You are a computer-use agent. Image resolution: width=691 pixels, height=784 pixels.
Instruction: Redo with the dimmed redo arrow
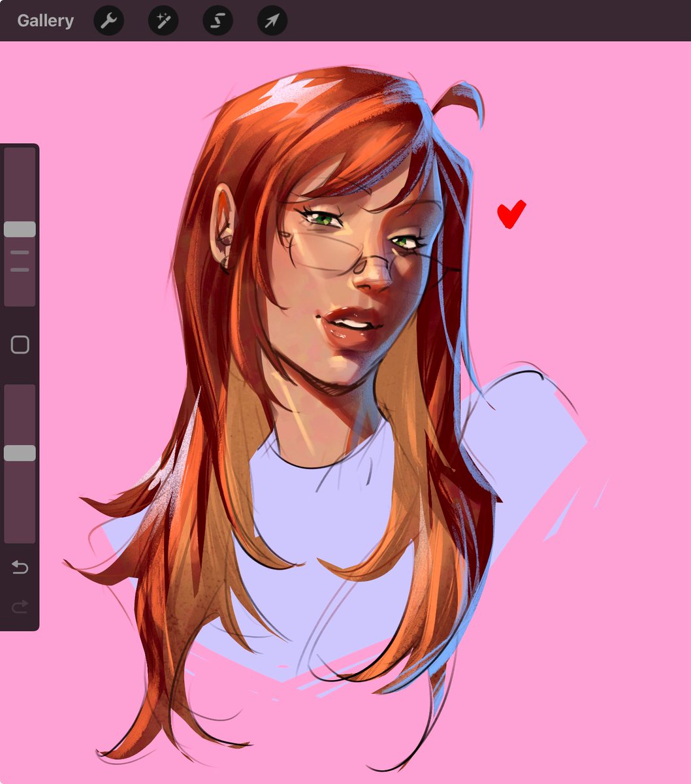20,607
